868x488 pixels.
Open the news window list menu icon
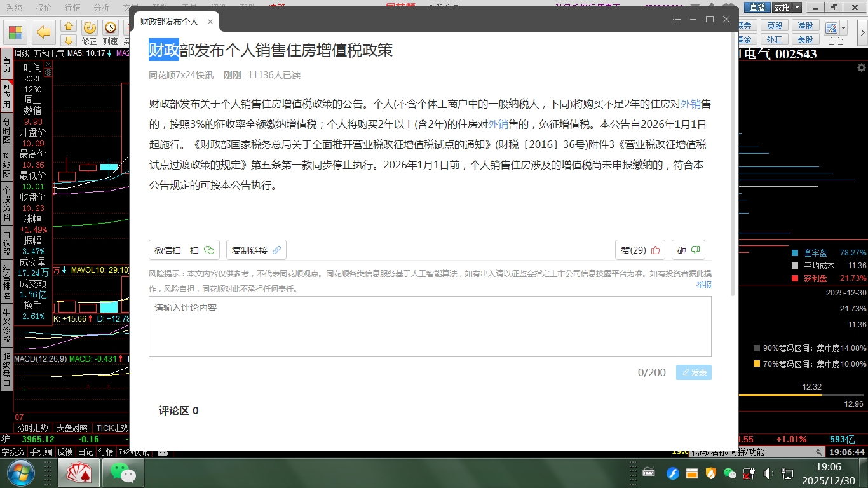pos(677,20)
